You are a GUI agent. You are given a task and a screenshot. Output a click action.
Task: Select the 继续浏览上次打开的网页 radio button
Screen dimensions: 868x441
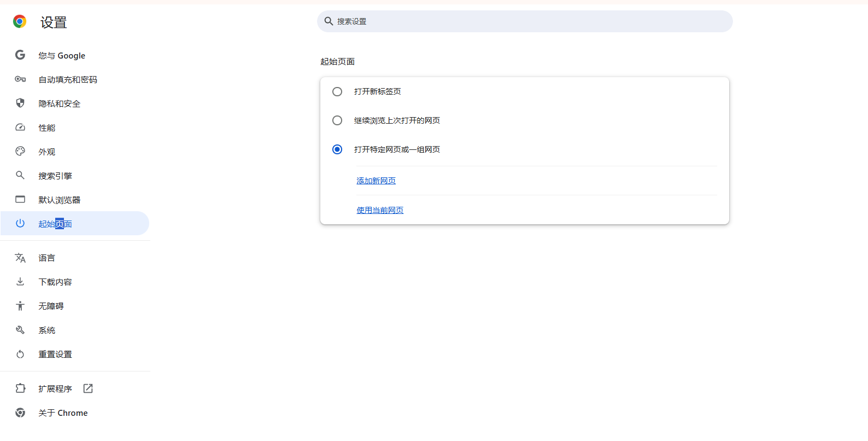337,120
